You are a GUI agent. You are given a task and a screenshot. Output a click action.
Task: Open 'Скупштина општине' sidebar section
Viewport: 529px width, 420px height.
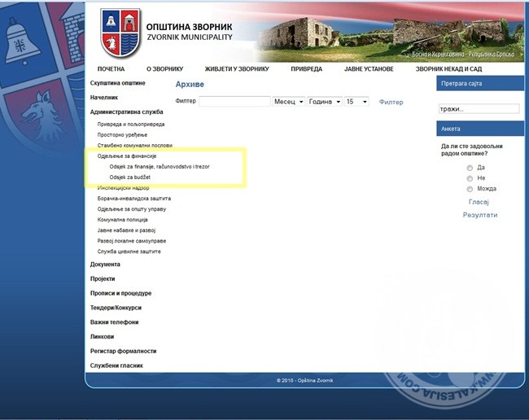point(117,83)
